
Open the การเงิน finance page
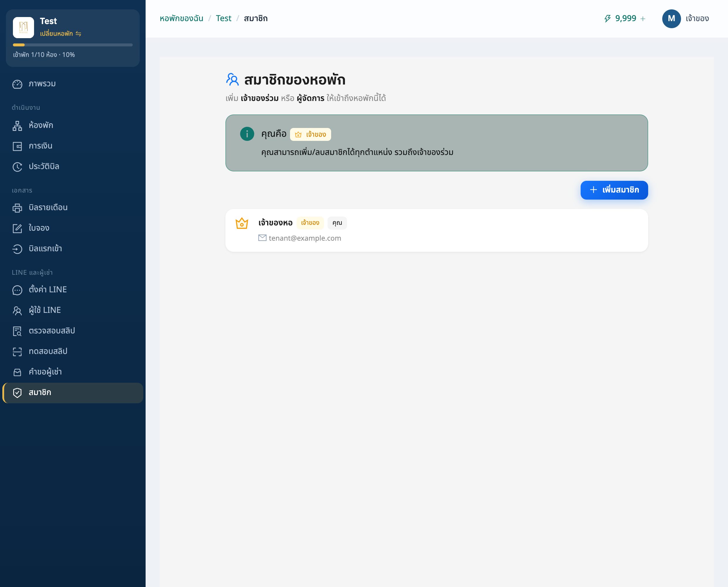point(73,146)
